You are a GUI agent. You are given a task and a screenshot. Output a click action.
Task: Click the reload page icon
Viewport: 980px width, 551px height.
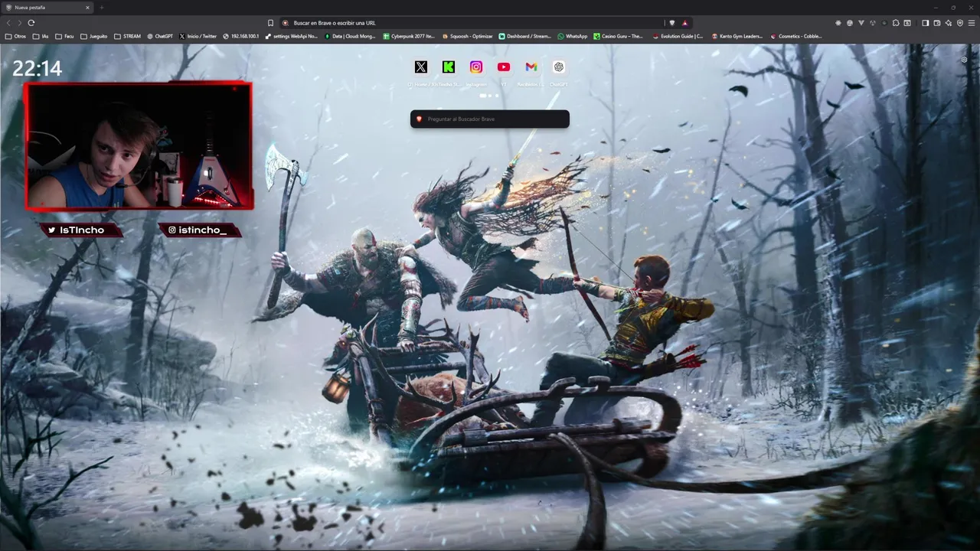(31, 23)
